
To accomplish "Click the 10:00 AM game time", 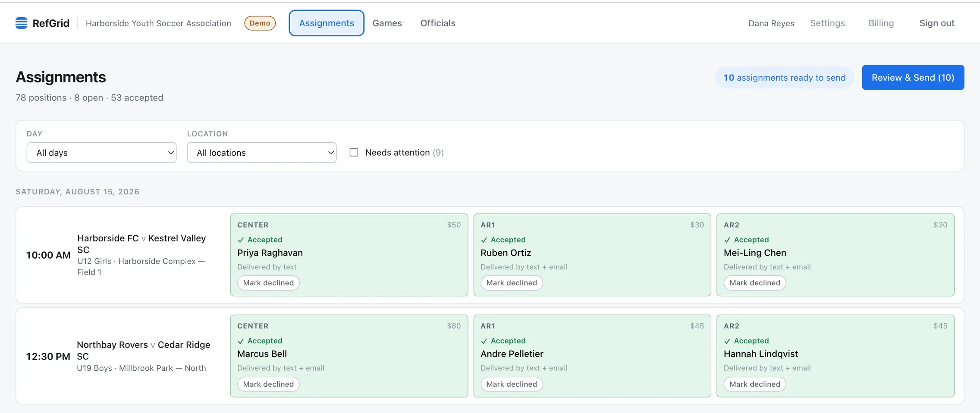I will [48, 255].
